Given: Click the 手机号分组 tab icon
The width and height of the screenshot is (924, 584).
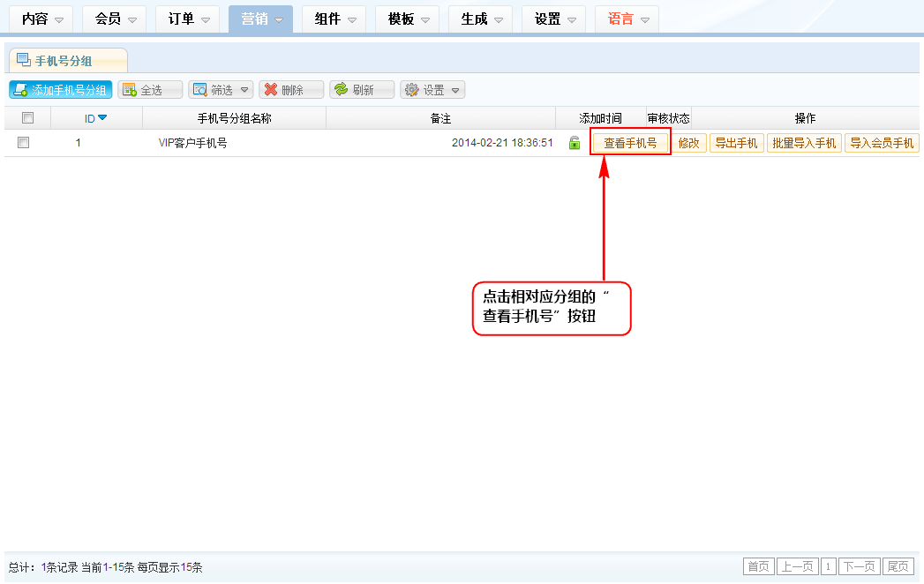Looking at the screenshot, I should click(x=23, y=60).
